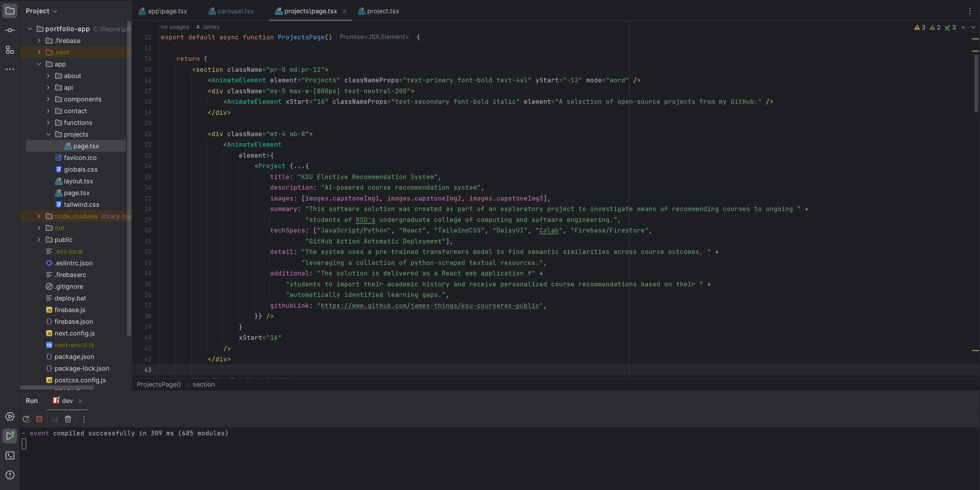This screenshot has width=980, height=490.
Task: Open the Terminal tool window icon
Action: coord(10,456)
